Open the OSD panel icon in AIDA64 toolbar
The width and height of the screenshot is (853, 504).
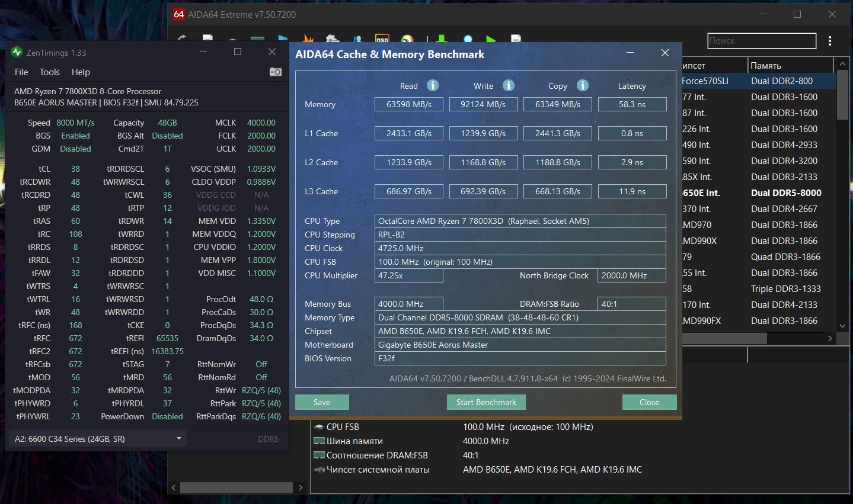(x=382, y=39)
